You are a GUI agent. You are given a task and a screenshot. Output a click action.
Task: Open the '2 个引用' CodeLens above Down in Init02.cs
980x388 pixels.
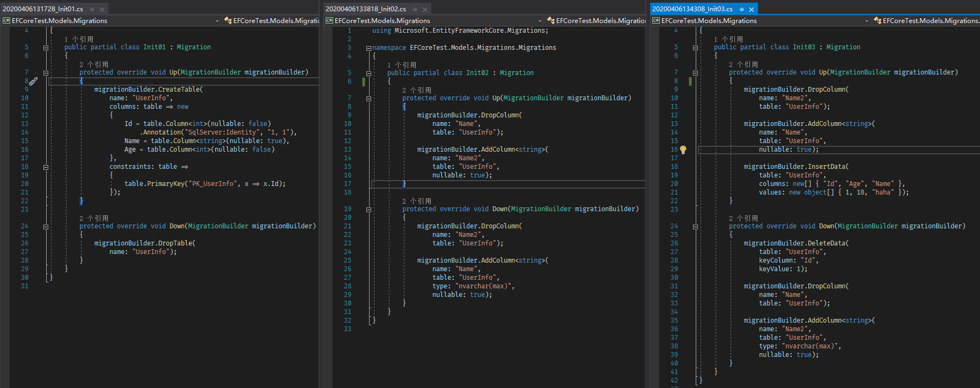point(417,202)
